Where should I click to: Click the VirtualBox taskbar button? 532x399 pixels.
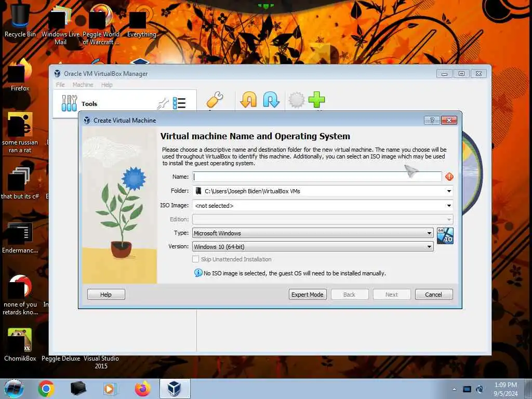tap(175, 389)
